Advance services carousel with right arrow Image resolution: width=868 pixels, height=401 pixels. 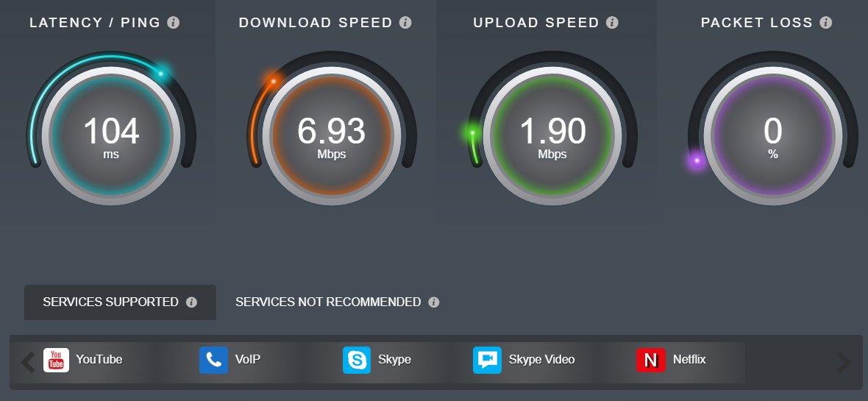843,362
